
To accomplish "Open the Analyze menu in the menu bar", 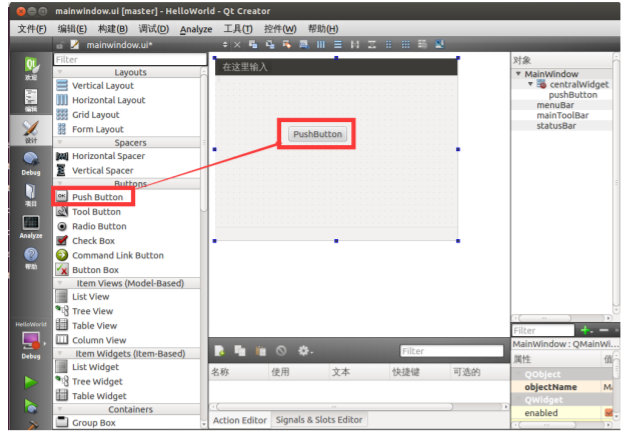I will tap(196, 29).
